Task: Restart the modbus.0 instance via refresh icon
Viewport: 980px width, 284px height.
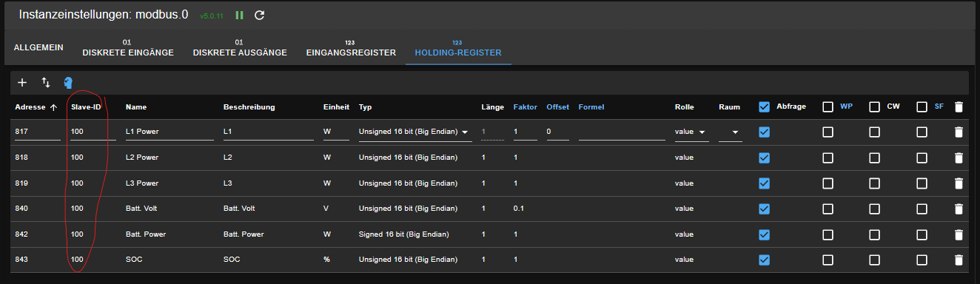Action: click(259, 15)
